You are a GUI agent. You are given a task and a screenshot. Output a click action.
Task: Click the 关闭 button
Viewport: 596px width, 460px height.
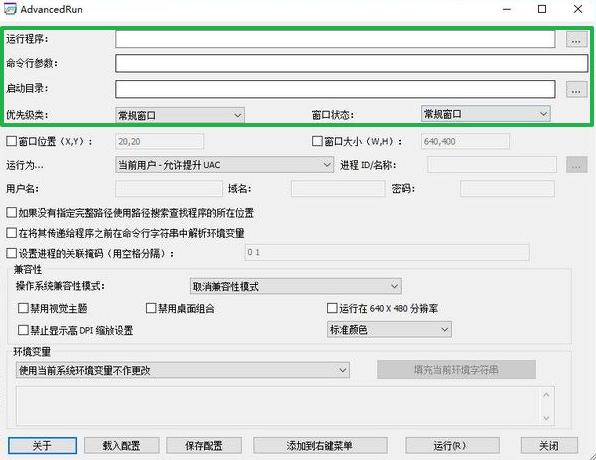(549, 445)
